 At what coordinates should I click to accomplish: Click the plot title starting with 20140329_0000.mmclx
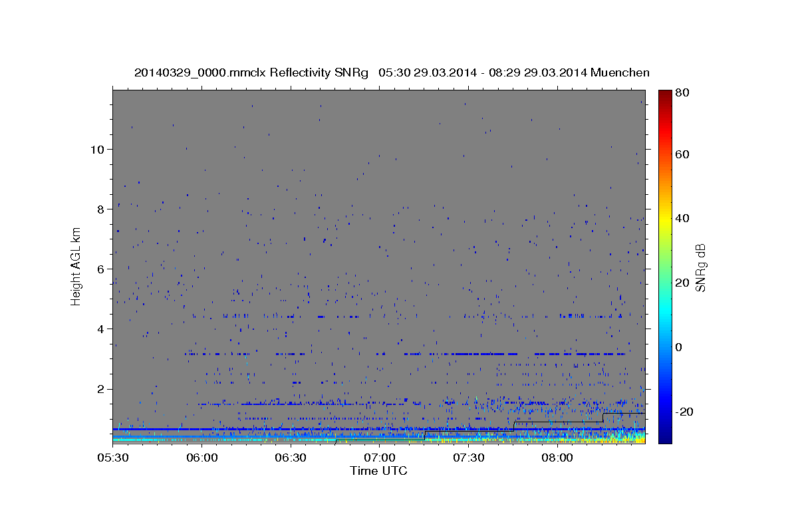point(392,72)
